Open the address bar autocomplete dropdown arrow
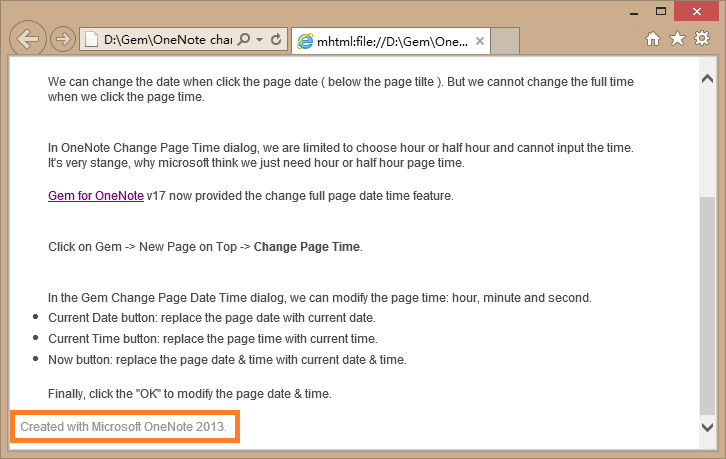726x459 pixels. pos(260,40)
